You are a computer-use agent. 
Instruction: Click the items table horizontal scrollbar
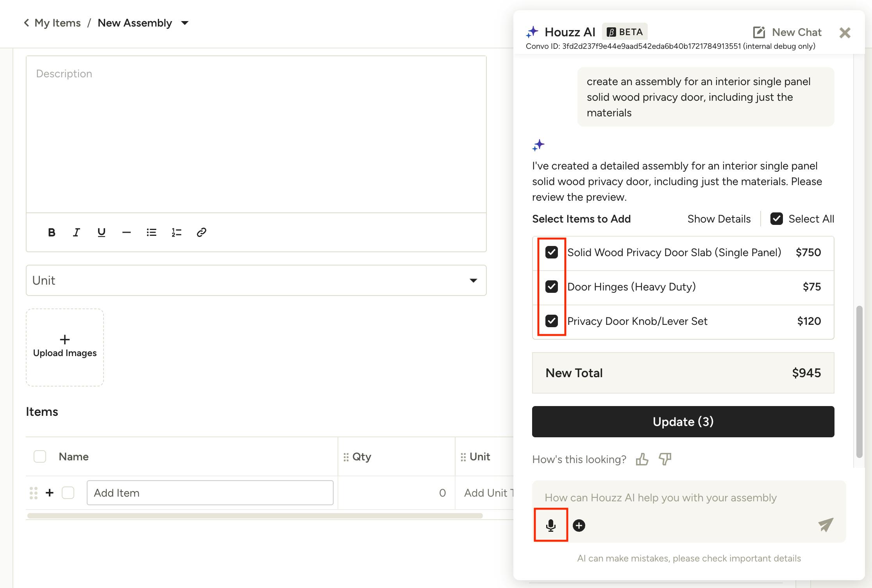255,516
